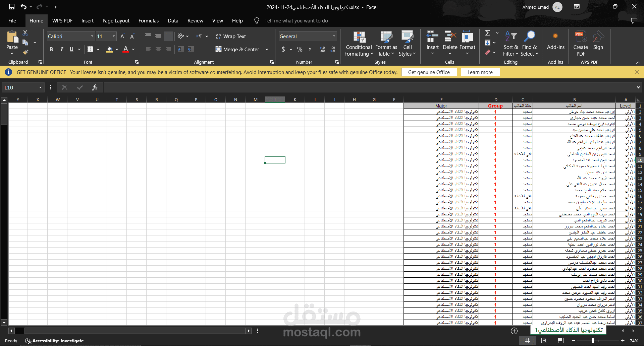Switch to the Page Layout tab

116,21
